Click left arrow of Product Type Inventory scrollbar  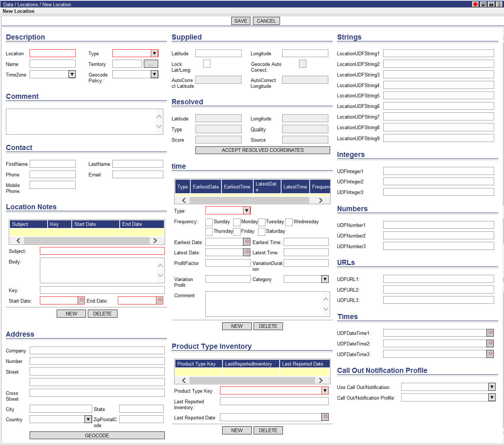pyautogui.click(x=184, y=380)
